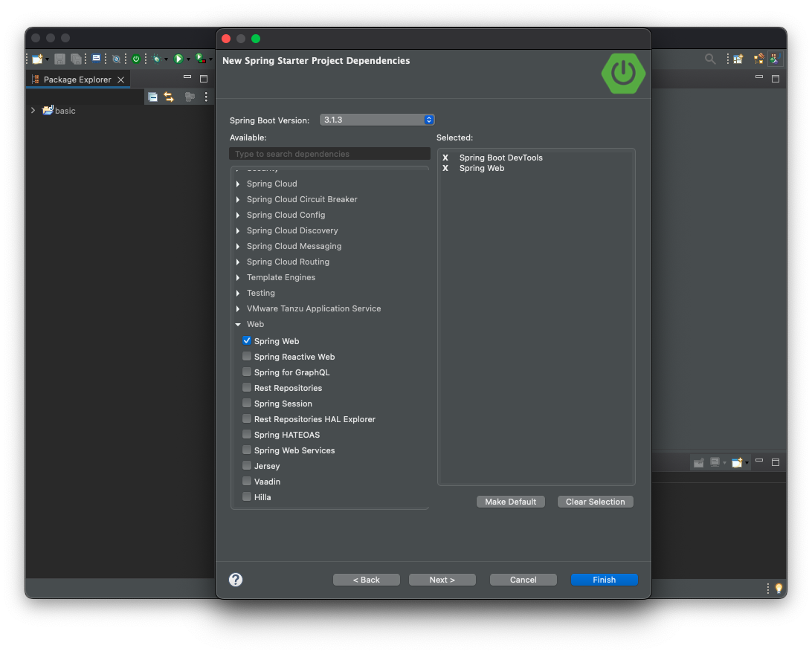
Task: Uncheck the Spring Web checkbox
Action: click(x=247, y=340)
